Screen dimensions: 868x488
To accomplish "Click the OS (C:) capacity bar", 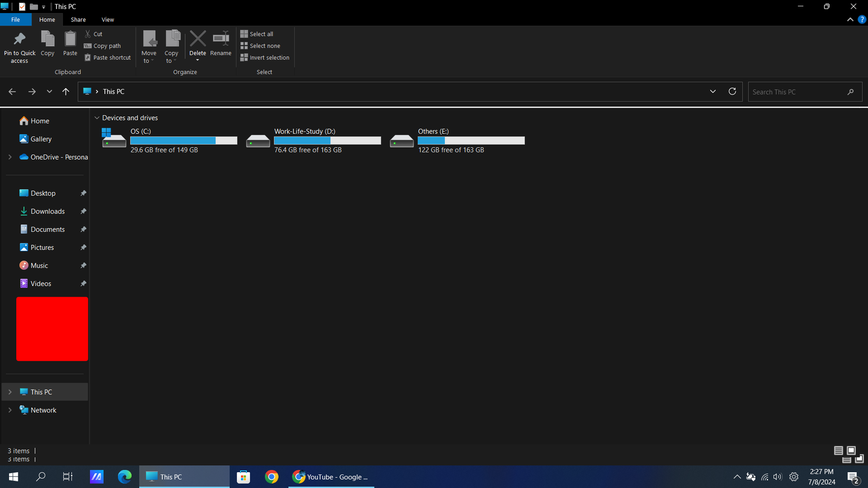I will (183, 140).
